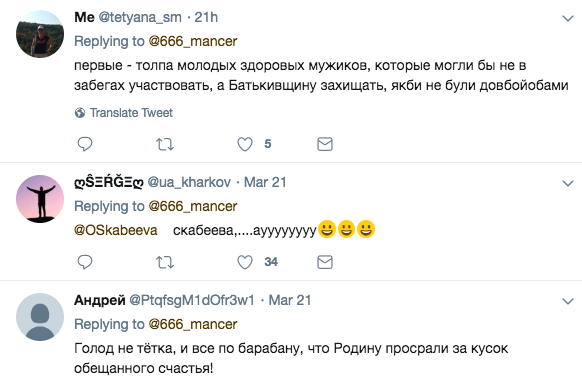Reply to the ua_kharkov tweet

(85, 262)
